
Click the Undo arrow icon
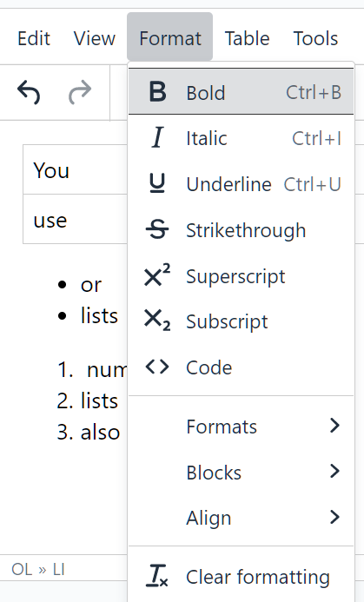tap(29, 92)
